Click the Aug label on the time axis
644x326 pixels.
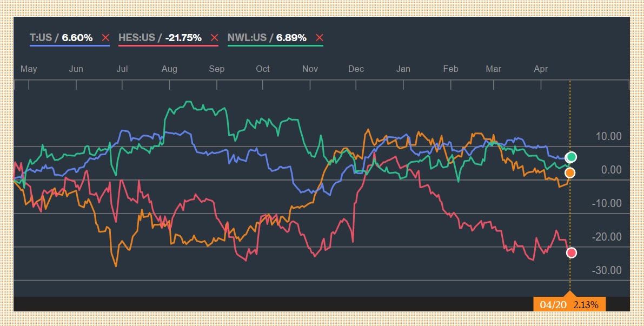(169, 69)
